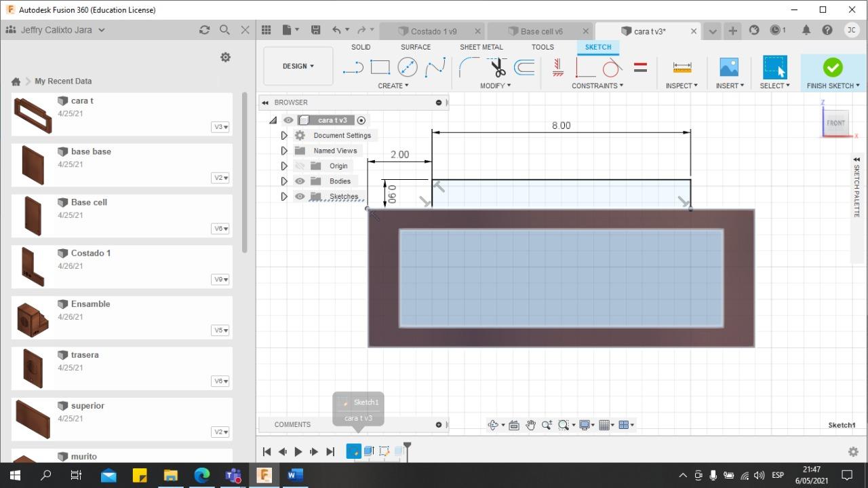Image resolution: width=868 pixels, height=488 pixels.
Task: Apply the Equal constraint
Action: click(x=640, y=67)
